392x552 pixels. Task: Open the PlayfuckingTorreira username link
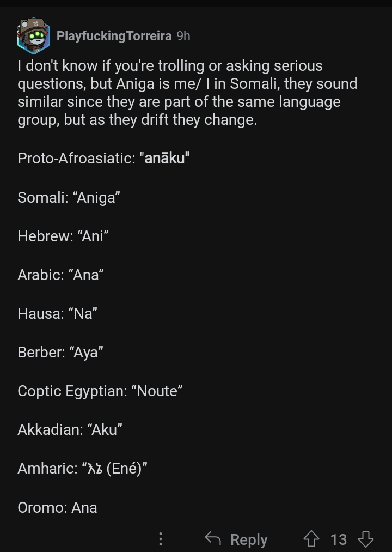(114, 36)
